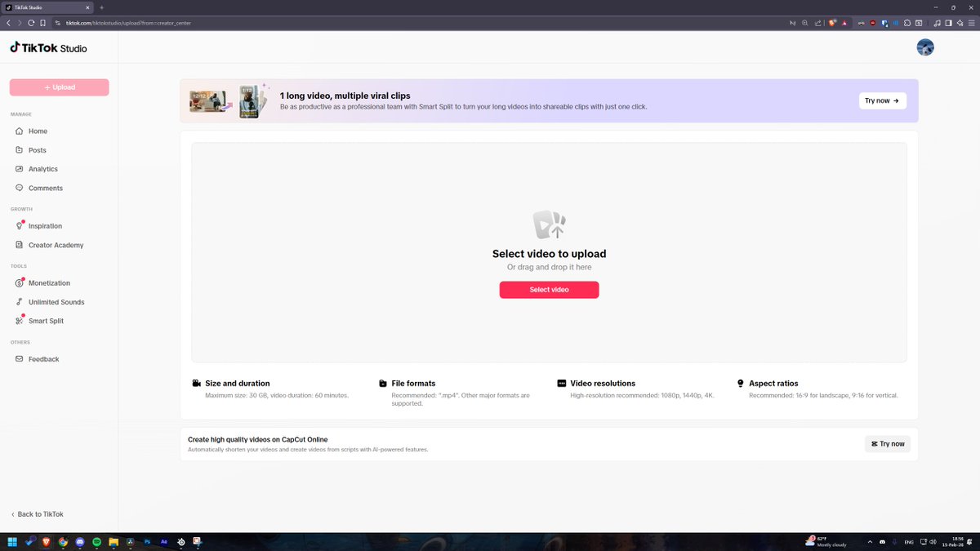Click the upload cards icon in drop zone

[549, 224]
